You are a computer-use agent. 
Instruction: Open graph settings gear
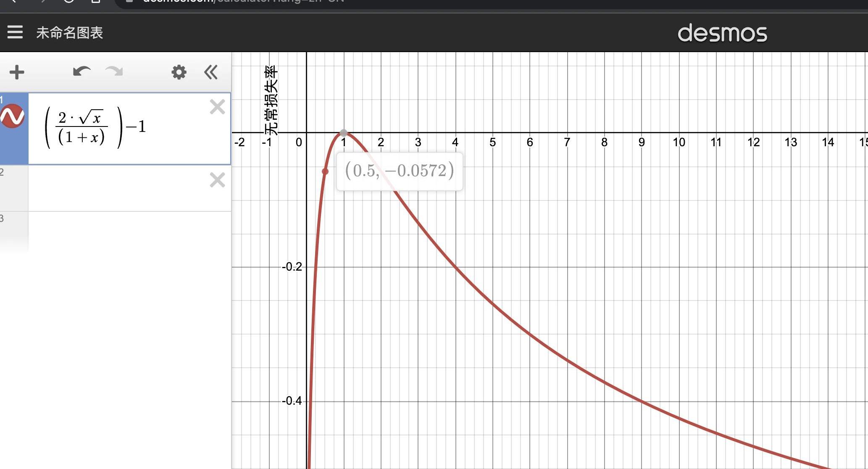pos(179,72)
